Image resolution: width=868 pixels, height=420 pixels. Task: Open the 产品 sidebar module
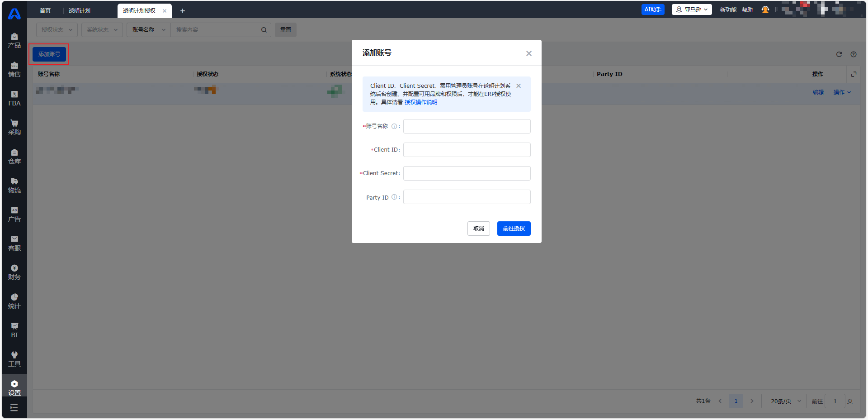[14, 40]
